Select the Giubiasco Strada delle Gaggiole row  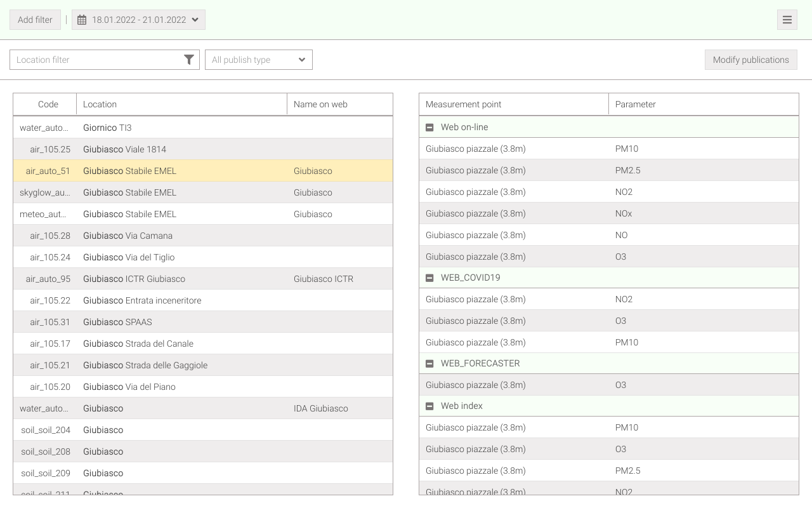203,365
